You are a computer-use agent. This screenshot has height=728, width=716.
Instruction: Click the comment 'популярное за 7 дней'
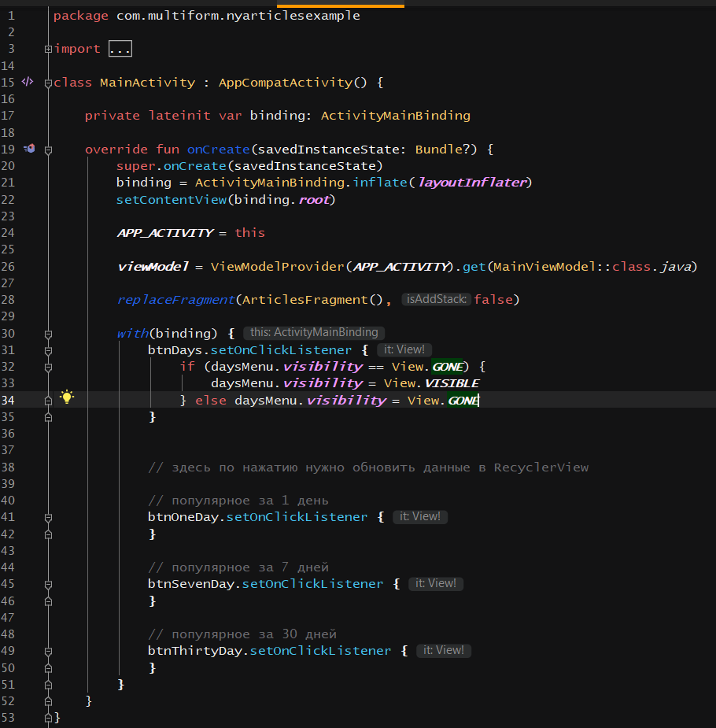coord(238,567)
